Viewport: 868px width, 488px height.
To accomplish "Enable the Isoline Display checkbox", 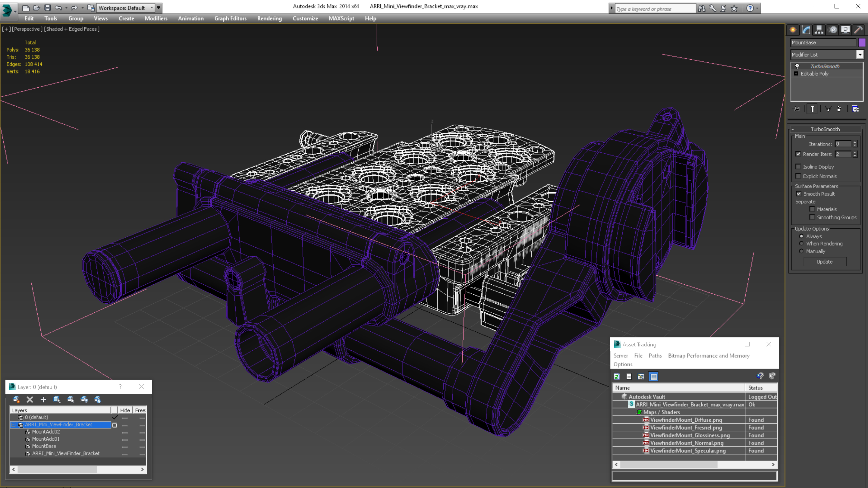I will [798, 167].
